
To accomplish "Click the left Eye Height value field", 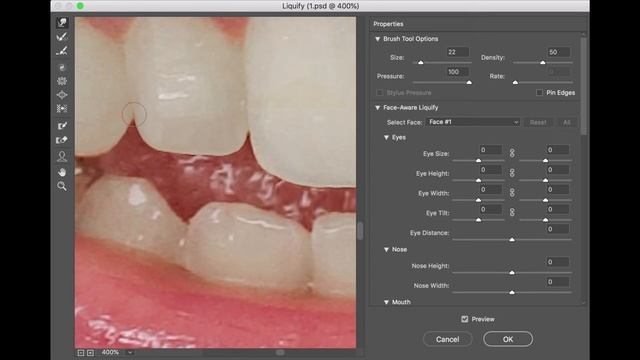I will point(491,170).
